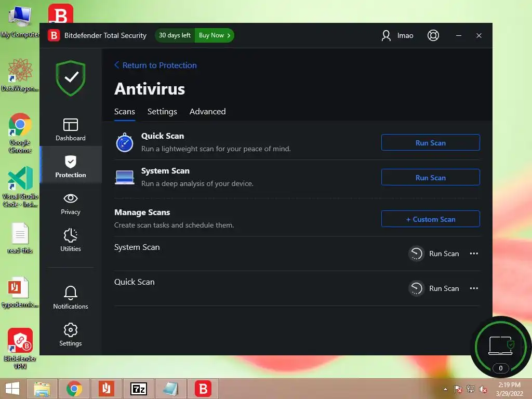Open 7-Zip from the taskbar
The width and height of the screenshot is (532, 399).
click(x=138, y=389)
